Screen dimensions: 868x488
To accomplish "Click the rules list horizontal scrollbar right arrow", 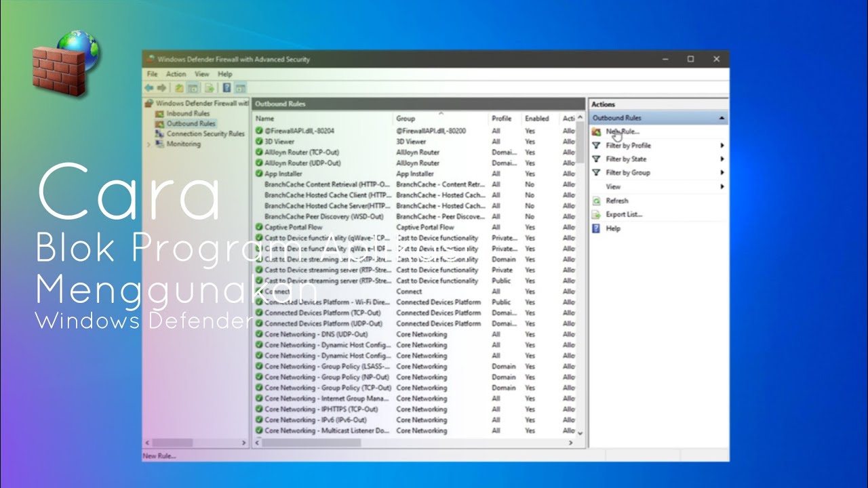I will pyautogui.click(x=570, y=443).
